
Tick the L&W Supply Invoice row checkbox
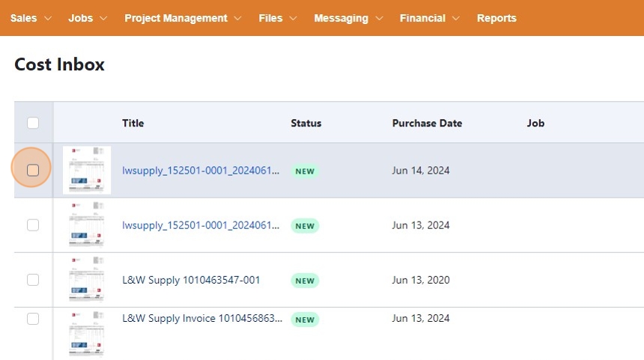[33, 319]
